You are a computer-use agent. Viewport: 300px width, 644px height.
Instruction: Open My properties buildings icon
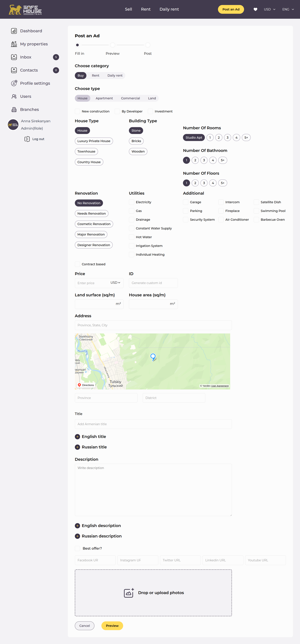tap(14, 44)
